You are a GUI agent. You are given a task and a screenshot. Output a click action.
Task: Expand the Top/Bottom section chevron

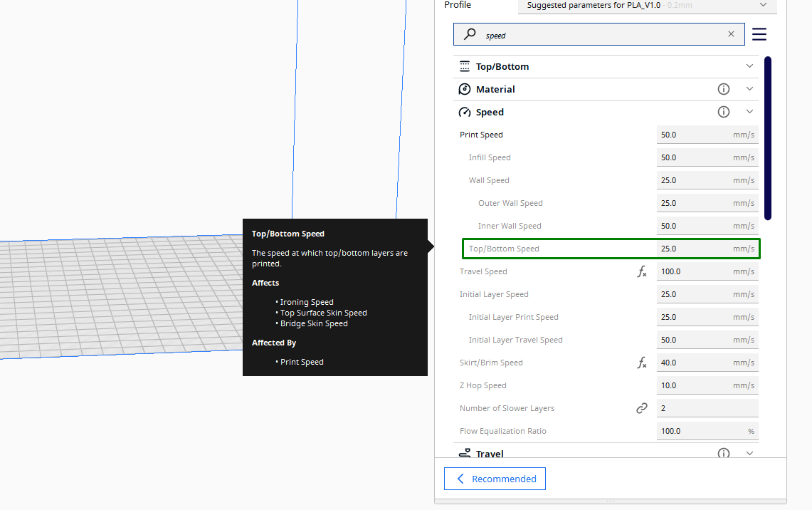tap(749, 66)
